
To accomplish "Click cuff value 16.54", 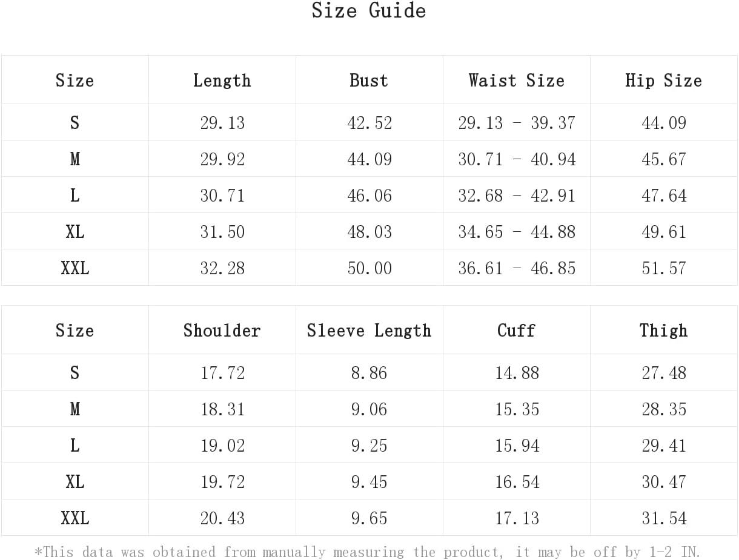I will 517,482.
